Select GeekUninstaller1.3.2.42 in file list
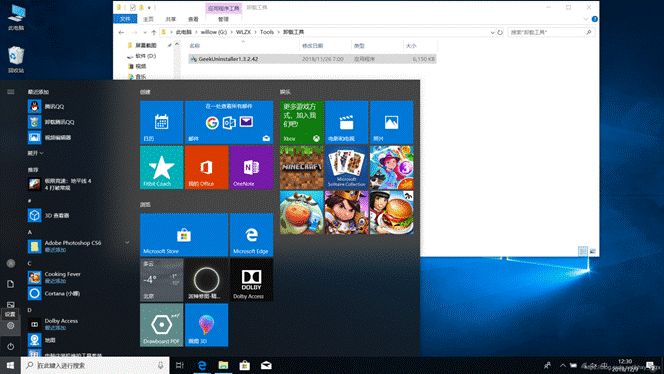 [312, 59]
